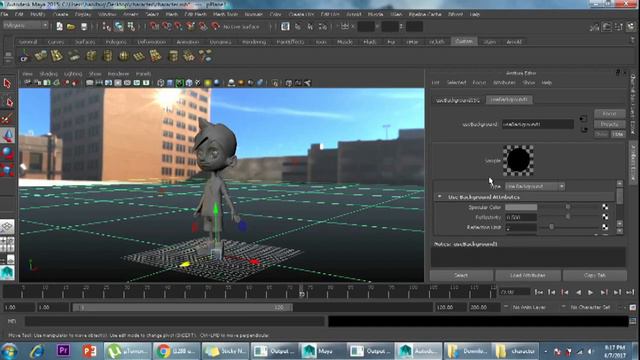The width and height of the screenshot is (640, 360).
Task: Open shelf options menu left of shelf
Action: click(x=8, y=58)
